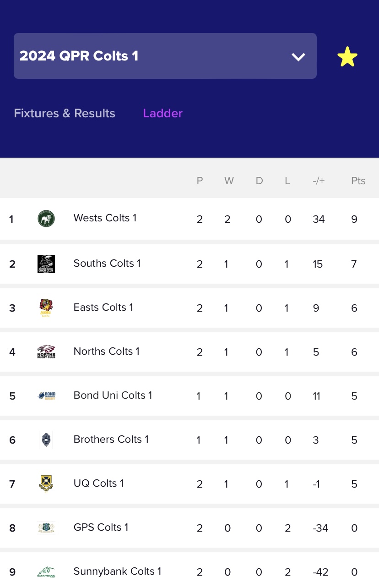Screen dimensions: 379x588
Task: Open the Sunnybank Colts 1 team link
Action: point(118,571)
